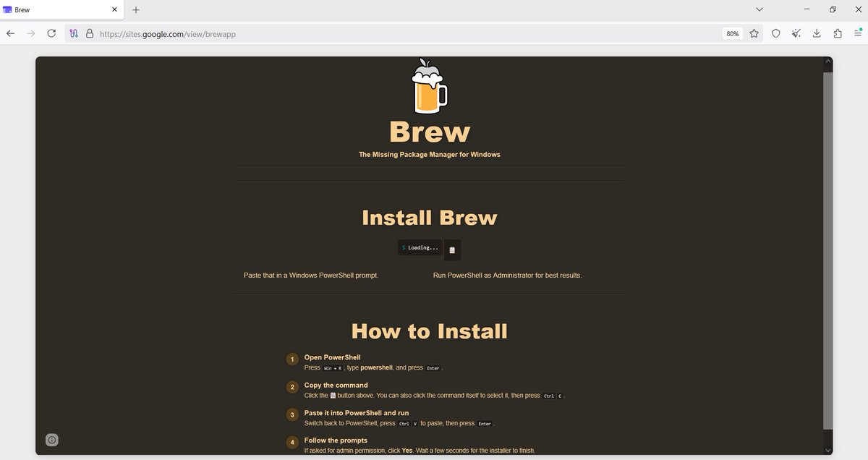Click the page scrollbar thumb

tap(827, 250)
